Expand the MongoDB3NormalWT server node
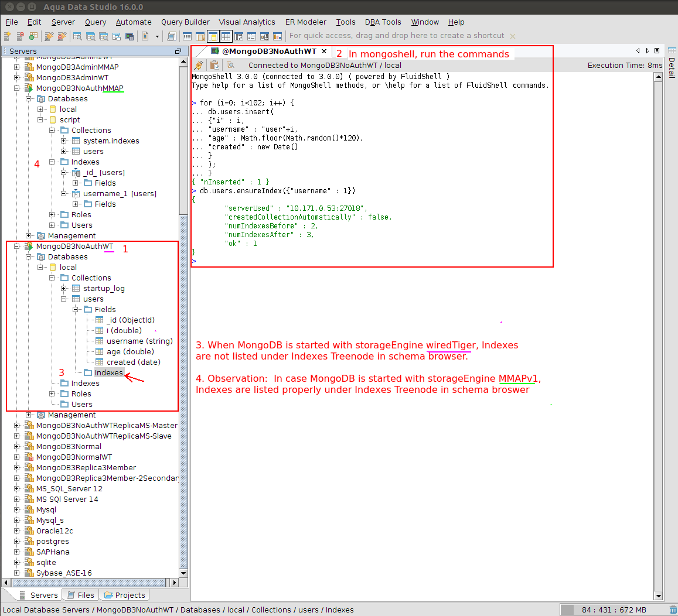This screenshot has width=678, height=616. click(16, 457)
